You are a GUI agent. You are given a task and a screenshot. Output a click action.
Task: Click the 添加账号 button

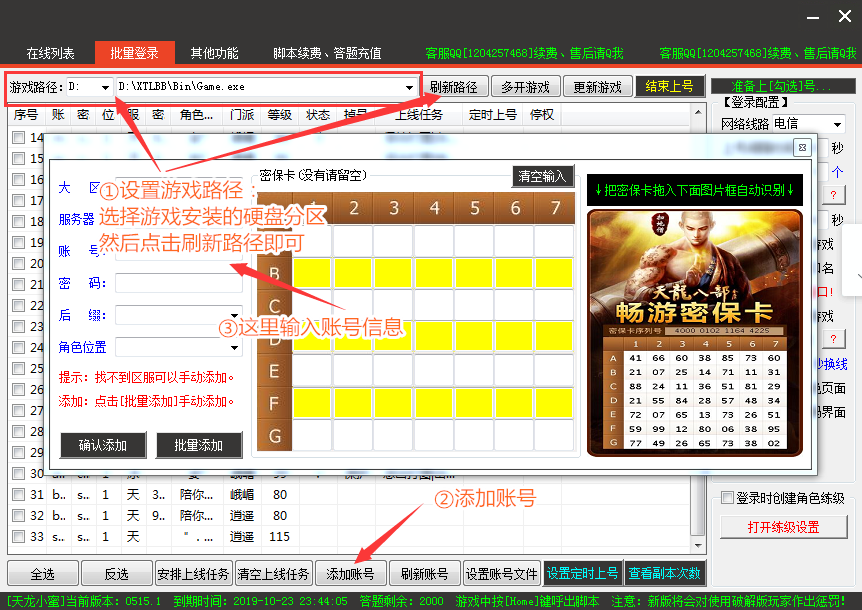350,574
